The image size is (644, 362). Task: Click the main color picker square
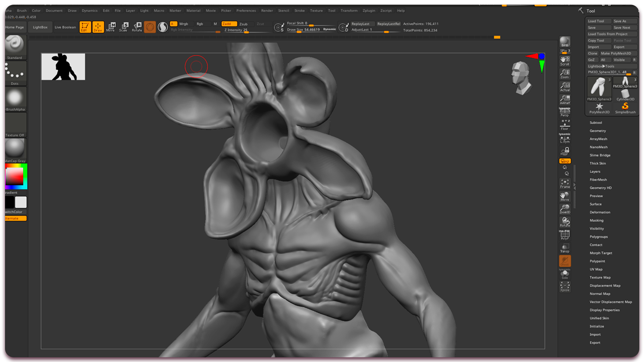(14, 176)
